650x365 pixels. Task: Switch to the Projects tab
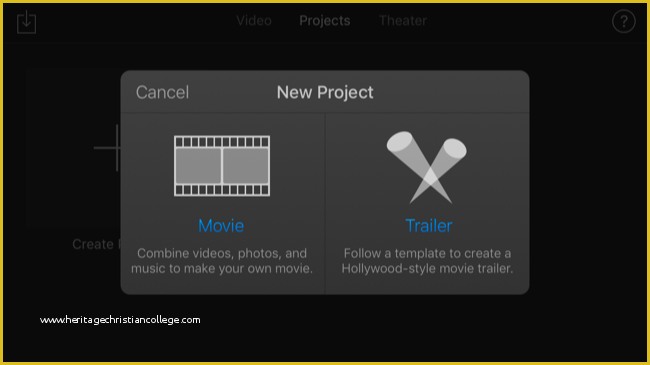(x=325, y=21)
